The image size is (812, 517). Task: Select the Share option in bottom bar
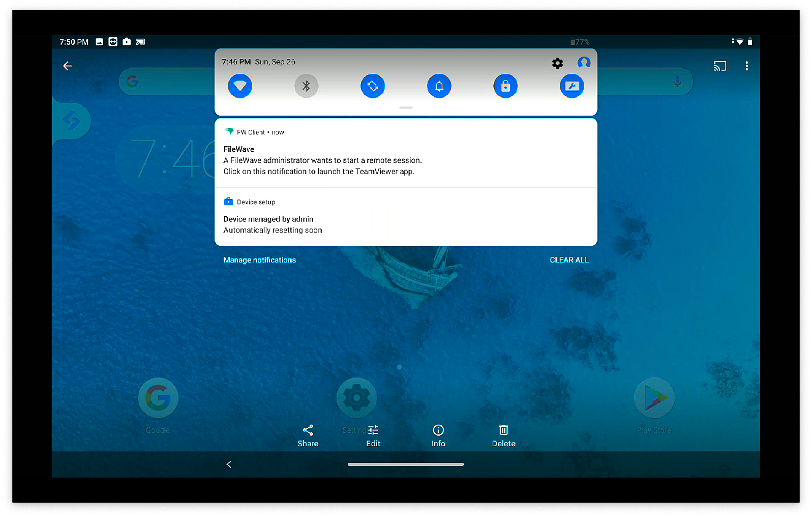click(x=307, y=435)
